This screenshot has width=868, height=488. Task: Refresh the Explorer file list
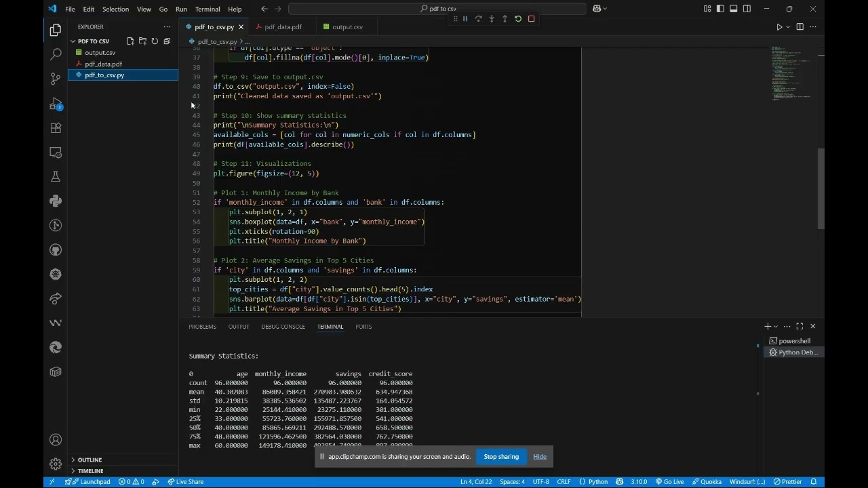tap(155, 41)
